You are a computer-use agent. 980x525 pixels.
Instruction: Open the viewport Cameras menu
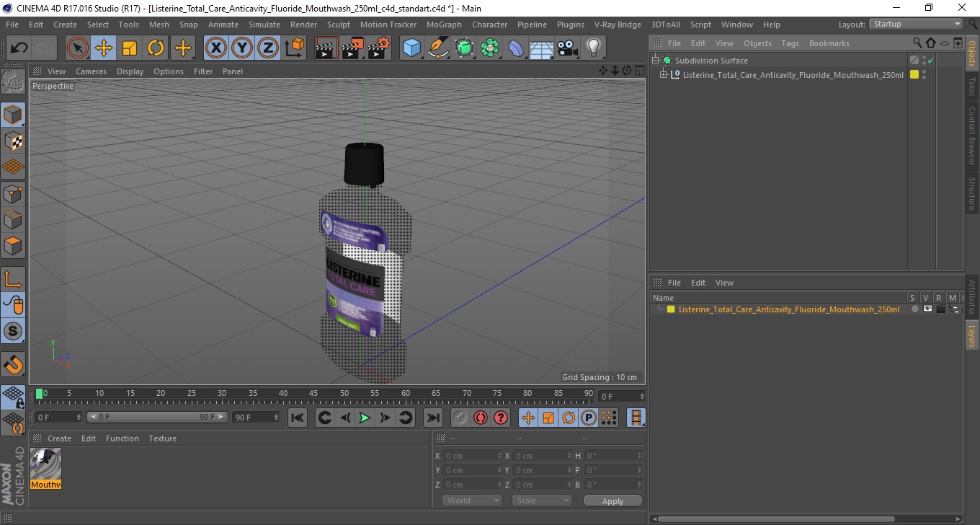point(91,71)
